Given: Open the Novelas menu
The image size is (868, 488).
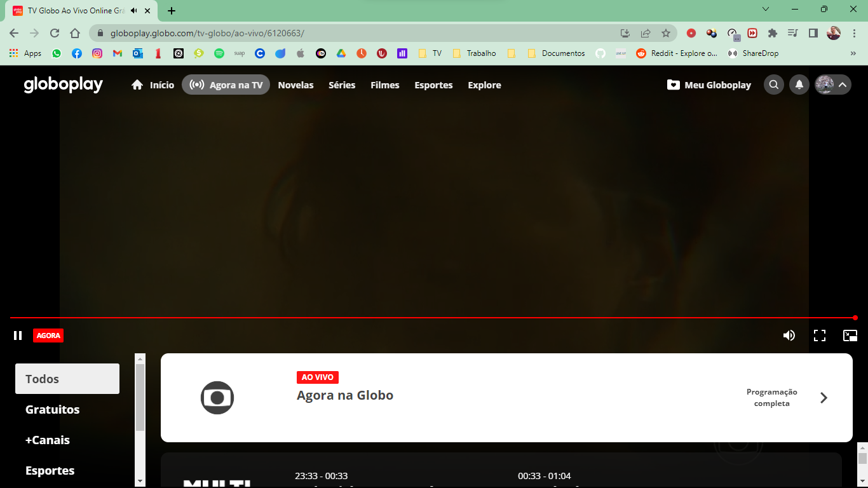Looking at the screenshot, I should click(295, 85).
